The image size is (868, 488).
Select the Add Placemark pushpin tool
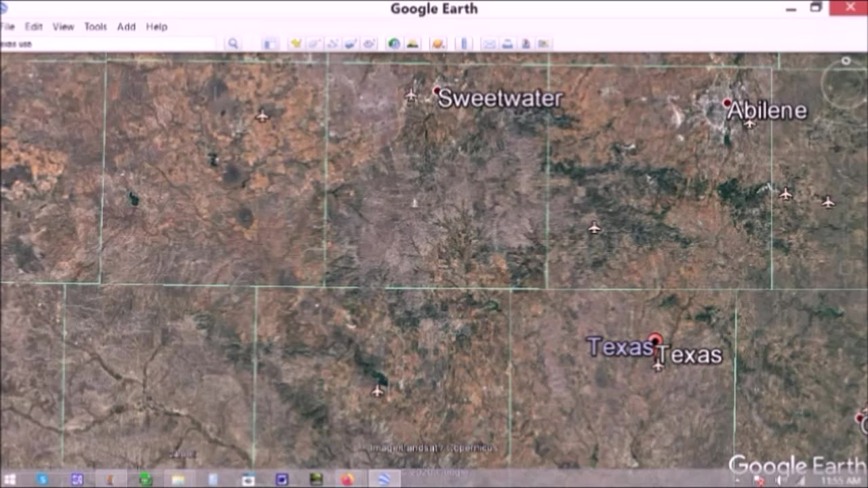coord(296,44)
